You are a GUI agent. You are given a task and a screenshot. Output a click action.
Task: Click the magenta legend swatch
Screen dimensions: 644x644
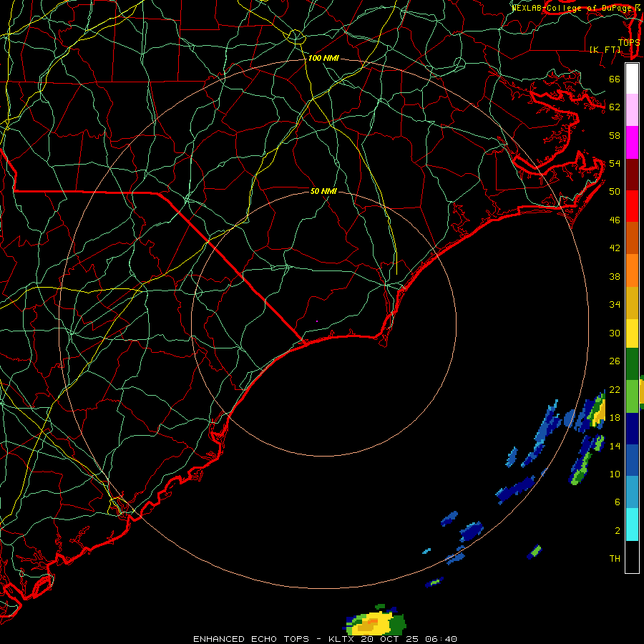pyautogui.click(x=632, y=142)
